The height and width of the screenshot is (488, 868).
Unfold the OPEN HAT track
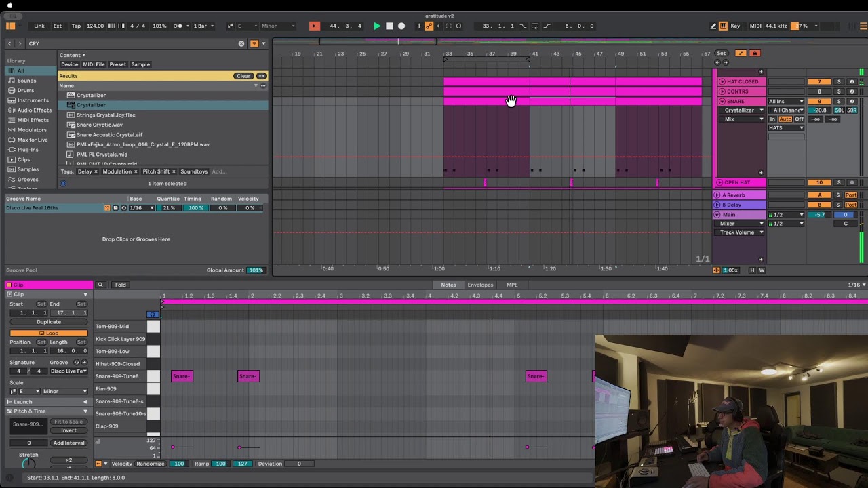point(718,182)
